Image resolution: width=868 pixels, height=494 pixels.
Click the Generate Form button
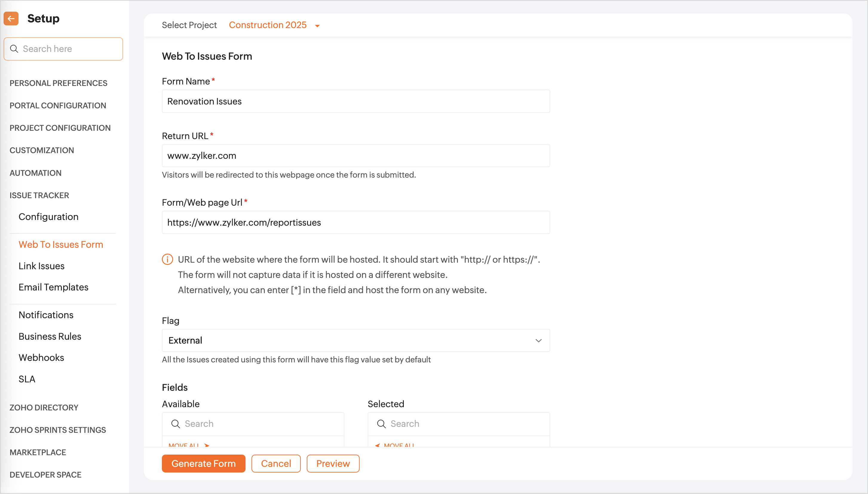[x=203, y=464]
